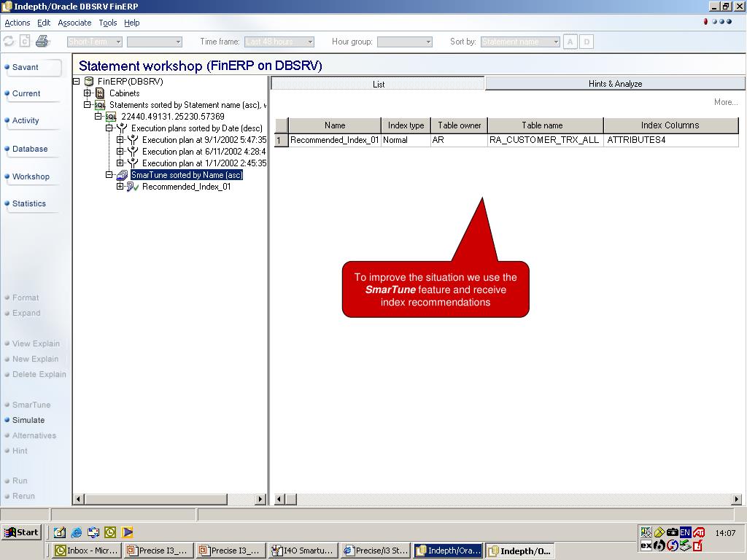The image size is (747, 560).
Task: Expand Execution plan at 6/11/2002 node
Action: (120, 152)
